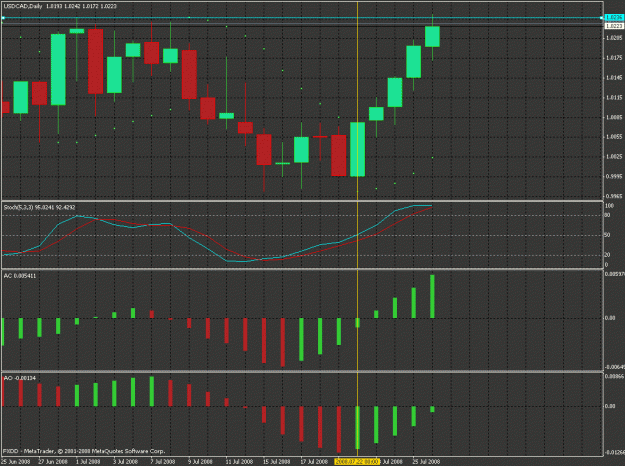Click the FXDD MetaTrader copyright text

[x=84, y=451]
